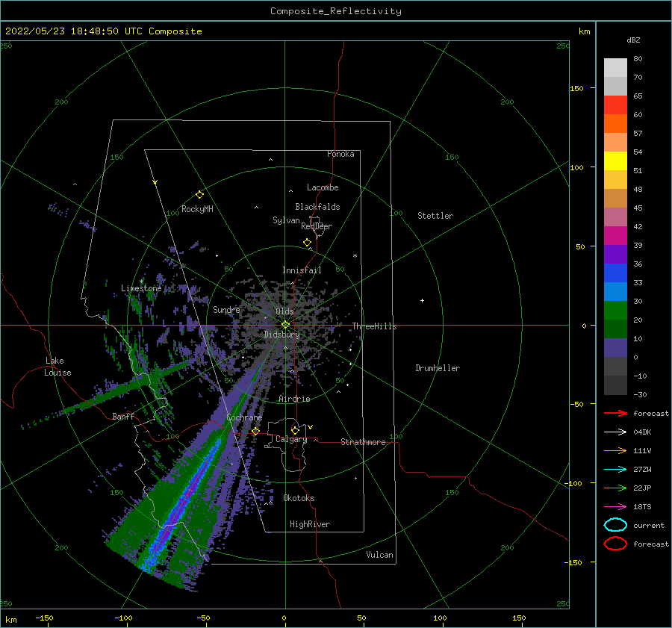Click the Composite_Reflectivity title
672x628 pixels.
pos(336,11)
